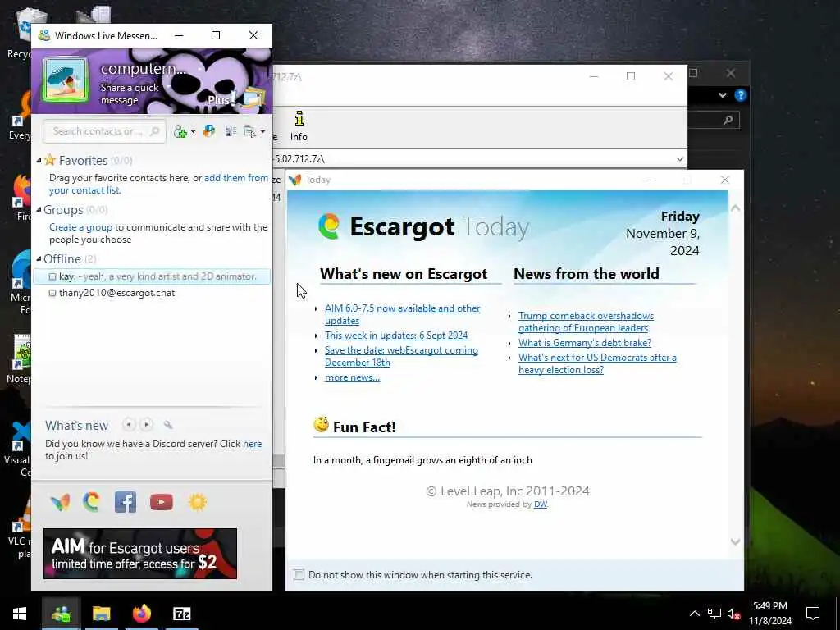The width and height of the screenshot is (840, 630).
Task: Open 'What is Germany's debt brake?' link
Action: point(584,343)
